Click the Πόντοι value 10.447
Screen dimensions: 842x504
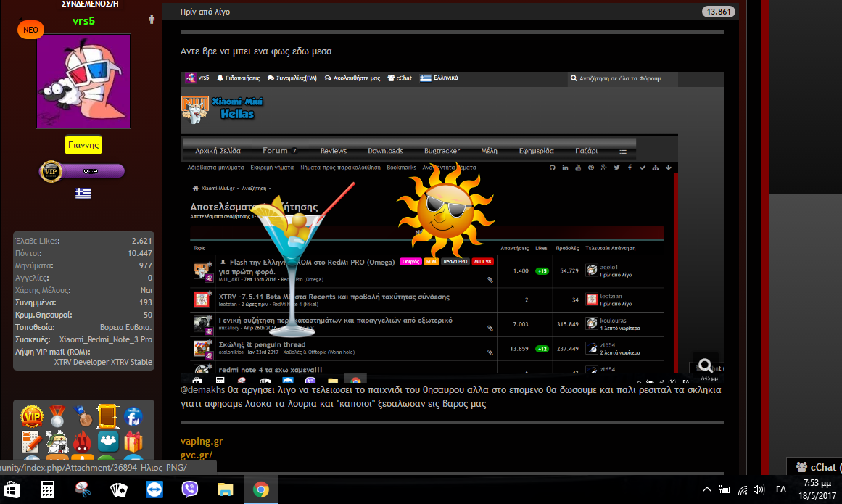pos(140,253)
